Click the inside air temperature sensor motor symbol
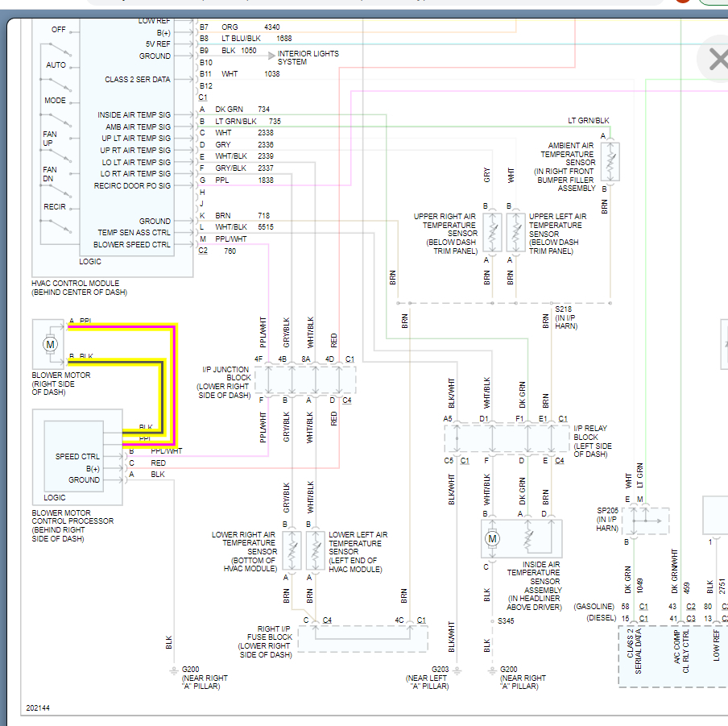This screenshot has width=728, height=726. tap(493, 538)
